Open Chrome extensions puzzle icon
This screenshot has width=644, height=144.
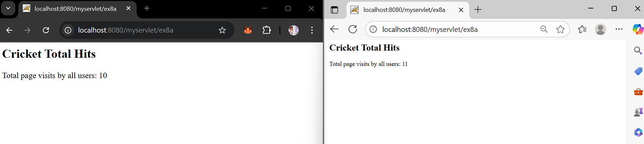click(x=267, y=30)
